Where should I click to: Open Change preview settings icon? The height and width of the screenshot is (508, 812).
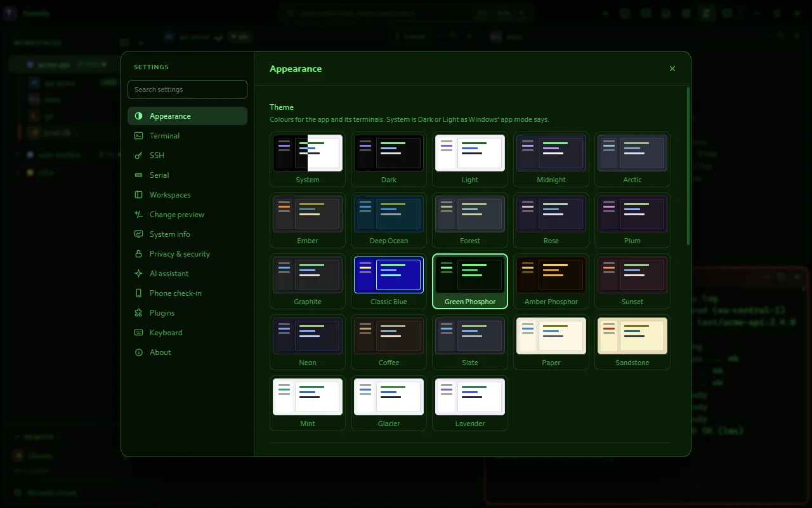pos(138,215)
